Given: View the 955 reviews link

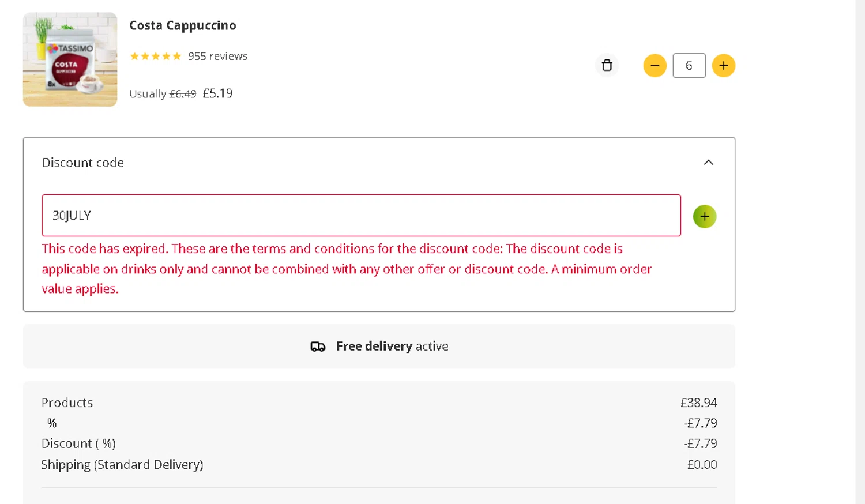Looking at the screenshot, I should pyautogui.click(x=217, y=56).
